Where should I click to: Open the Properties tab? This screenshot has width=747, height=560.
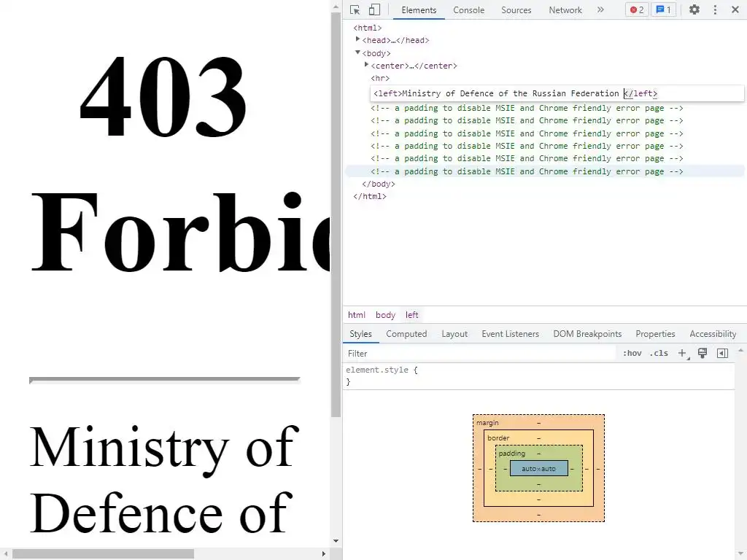(655, 334)
